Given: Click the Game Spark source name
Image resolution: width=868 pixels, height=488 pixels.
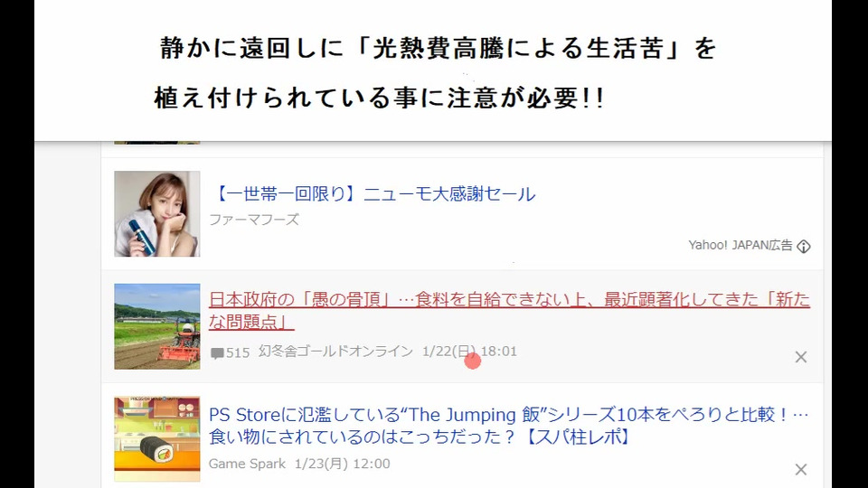Looking at the screenshot, I should (247, 464).
